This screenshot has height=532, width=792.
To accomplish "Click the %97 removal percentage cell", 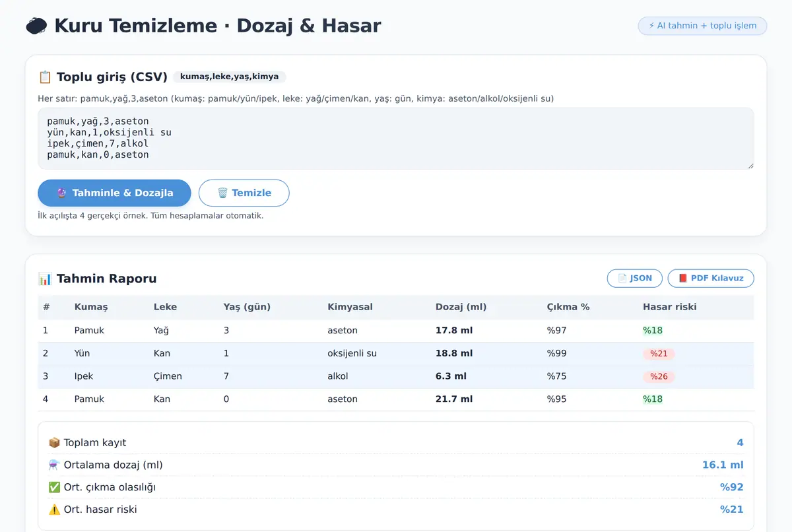I will 556,330.
